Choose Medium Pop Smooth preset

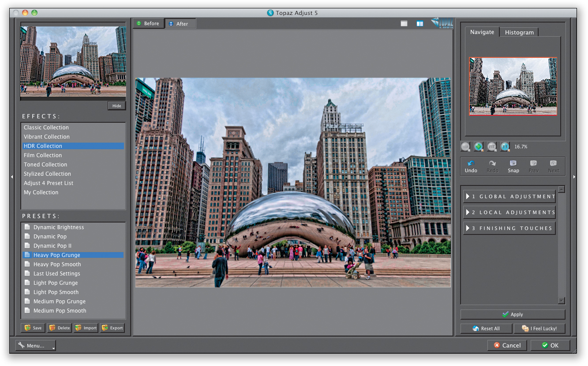click(73, 311)
